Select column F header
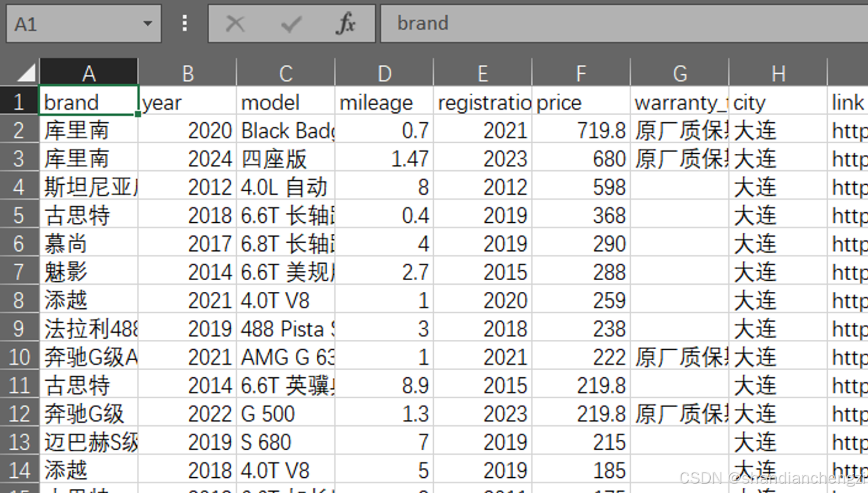The image size is (868, 493). 581,73
